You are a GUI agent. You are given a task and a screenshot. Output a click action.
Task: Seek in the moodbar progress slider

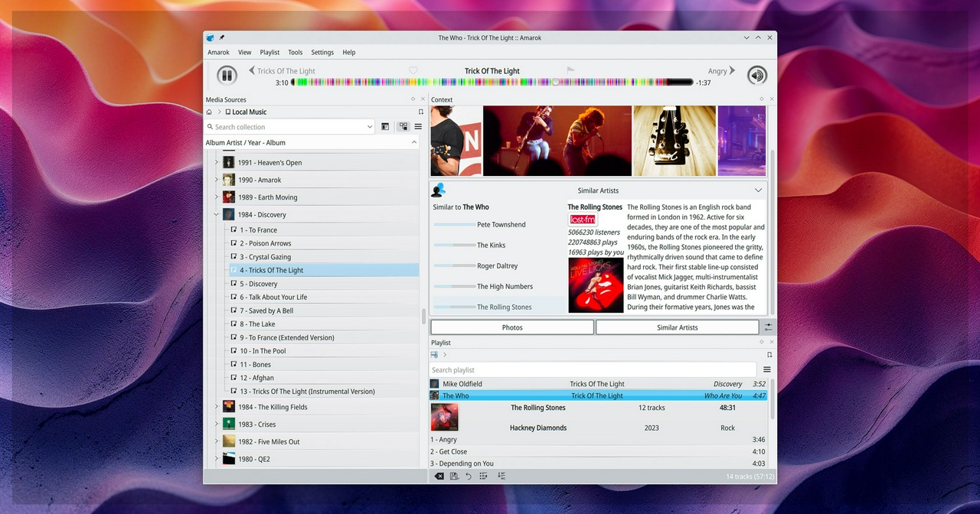pos(492,83)
